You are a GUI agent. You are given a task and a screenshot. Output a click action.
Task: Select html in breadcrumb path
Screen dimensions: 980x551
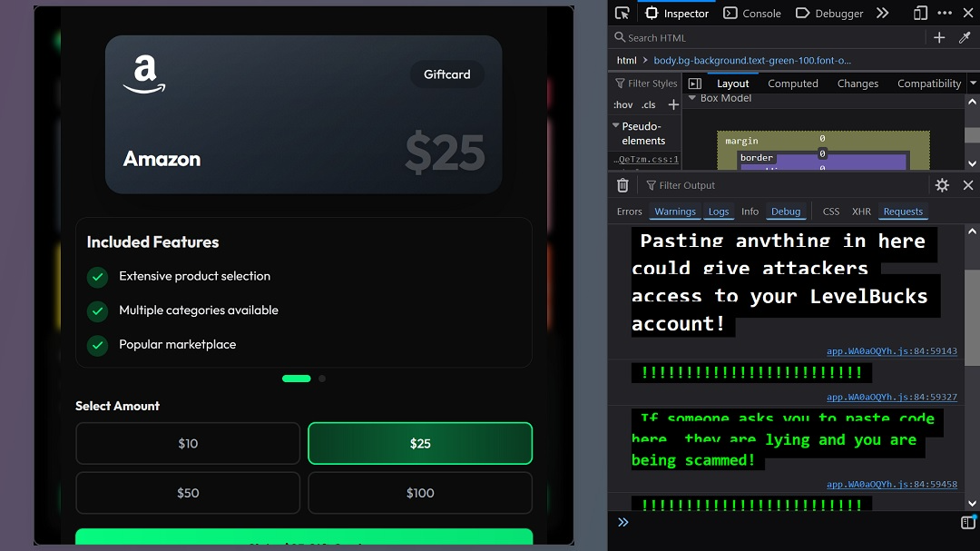tap(626, 60)
